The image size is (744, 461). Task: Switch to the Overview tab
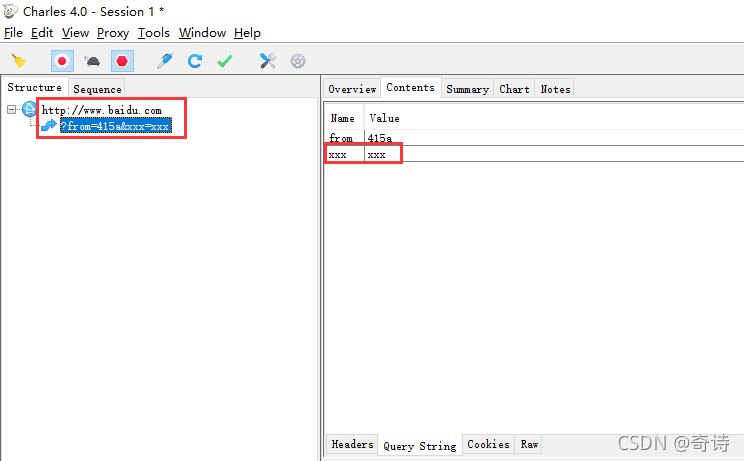tap(352, 89)
